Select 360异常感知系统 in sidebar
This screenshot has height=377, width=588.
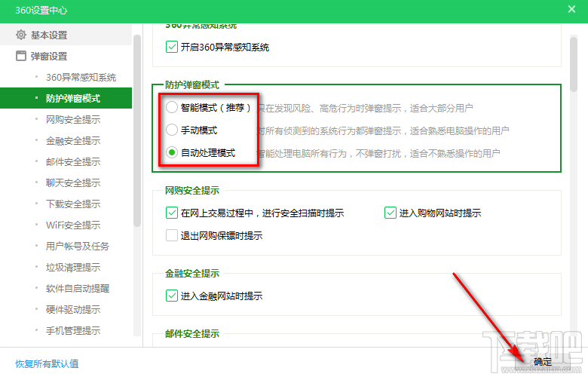coord(81,77)
